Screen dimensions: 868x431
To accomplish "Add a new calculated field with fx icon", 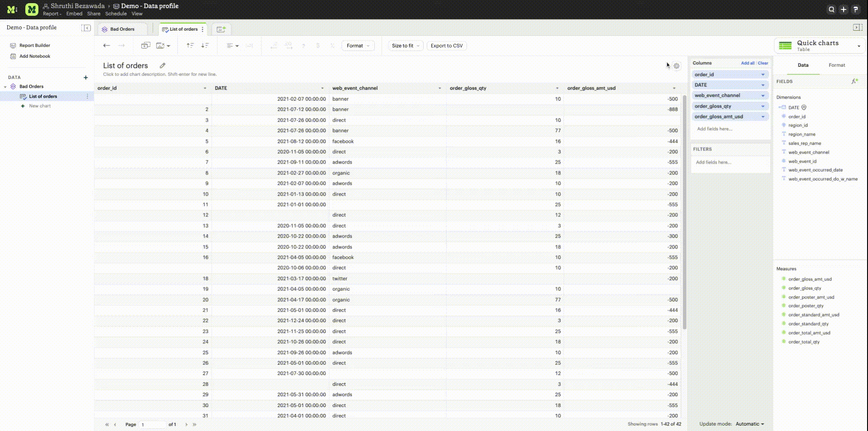I will (x=854, y=81).
